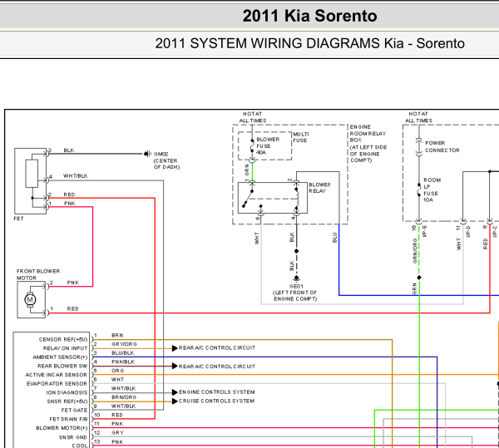
Task: Click 'RELAY ON INPUT' pin label
Action: pyautogui.click(x=65, y=348)
